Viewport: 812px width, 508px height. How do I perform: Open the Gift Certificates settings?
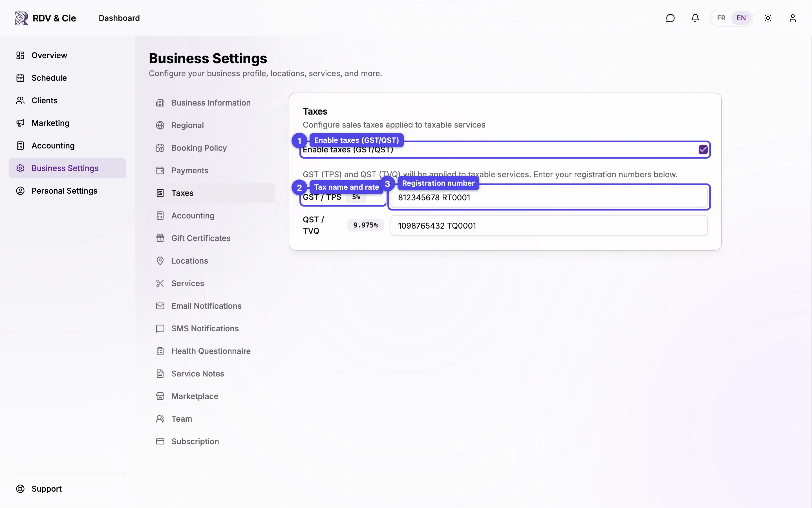click(212, 238)
